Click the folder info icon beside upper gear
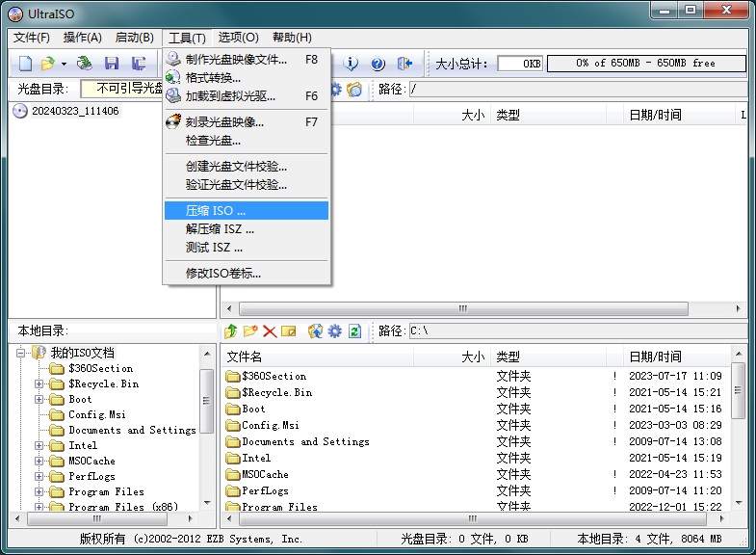The height and width of the screenshot is (555, 756). click(354, 90)
